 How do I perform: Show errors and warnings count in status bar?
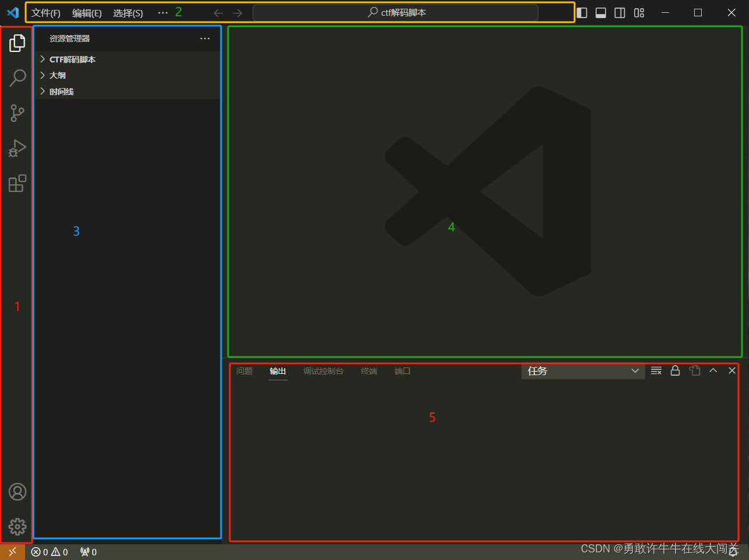[x=50, y=552]
